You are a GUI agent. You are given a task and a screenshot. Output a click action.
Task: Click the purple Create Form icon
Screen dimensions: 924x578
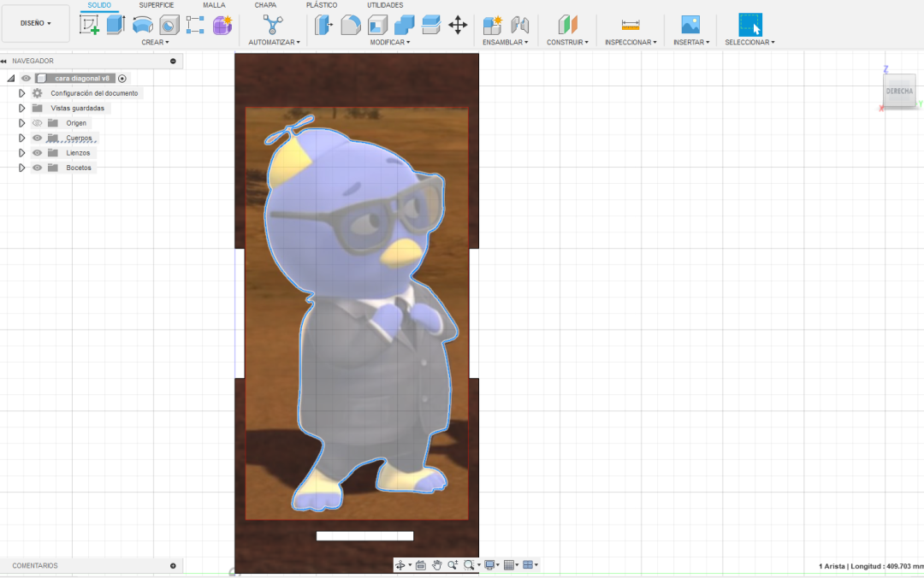tap(222, 26)
